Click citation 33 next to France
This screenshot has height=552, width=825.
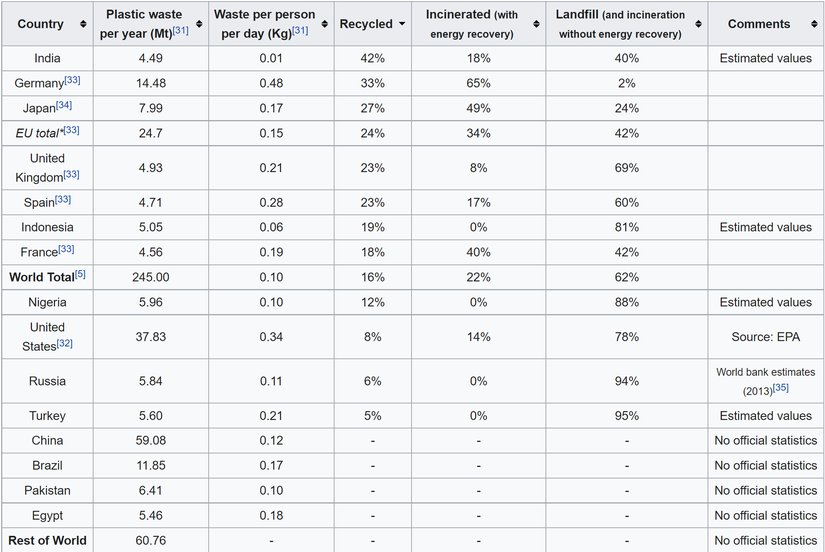tap(66, 249)
